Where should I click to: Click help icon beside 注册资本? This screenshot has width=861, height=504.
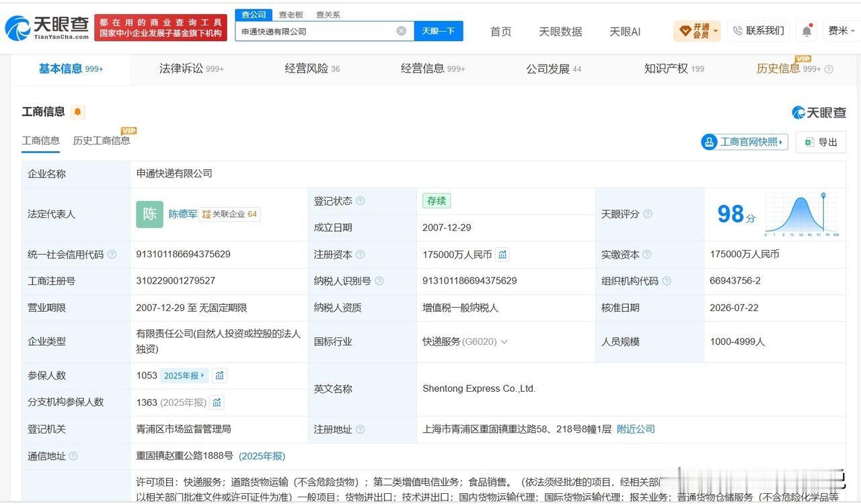click(x=361, y=254)
